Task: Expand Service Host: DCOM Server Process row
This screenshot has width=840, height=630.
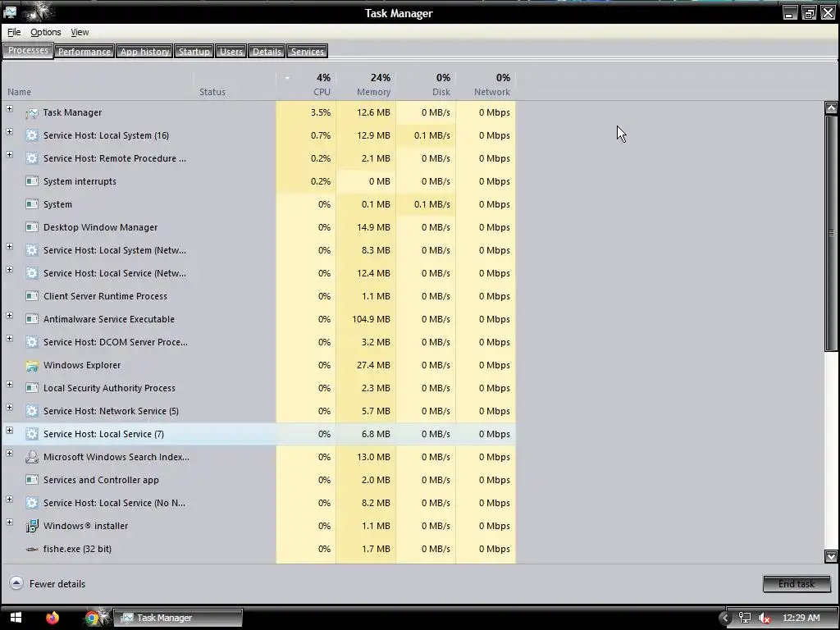Action: click(x=10, y=339)
